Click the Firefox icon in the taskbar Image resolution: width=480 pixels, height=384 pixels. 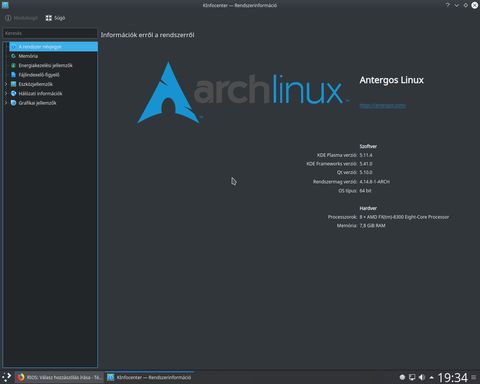[21, 377]
